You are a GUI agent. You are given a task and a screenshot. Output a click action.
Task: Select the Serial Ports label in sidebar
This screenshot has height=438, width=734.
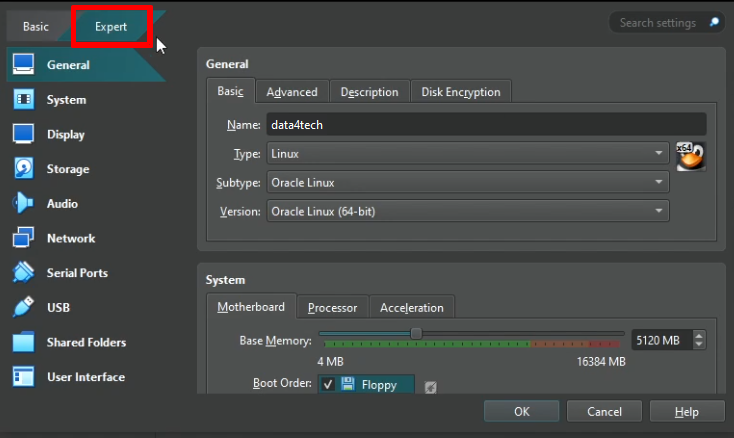coord(77,273)
